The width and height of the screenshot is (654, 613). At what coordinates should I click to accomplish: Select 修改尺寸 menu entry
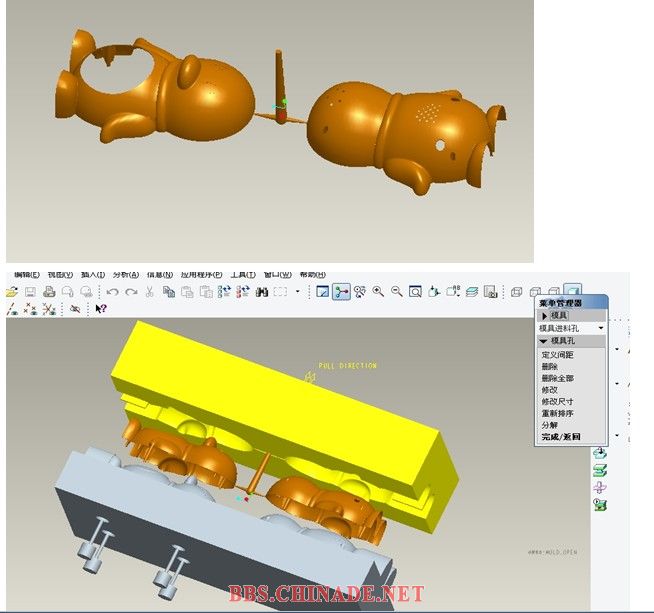pyautogui.click(x=557, y=402)
